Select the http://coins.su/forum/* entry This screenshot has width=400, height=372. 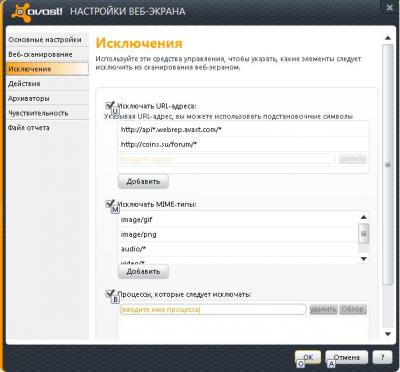[x=243, y=144]
